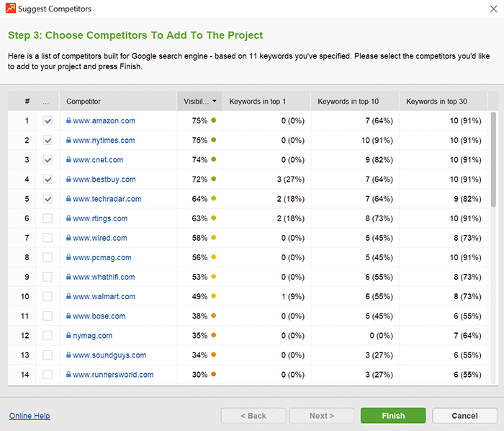Open the www.rtings.com competitor link
Screen dimensions: 504x431
100,218
